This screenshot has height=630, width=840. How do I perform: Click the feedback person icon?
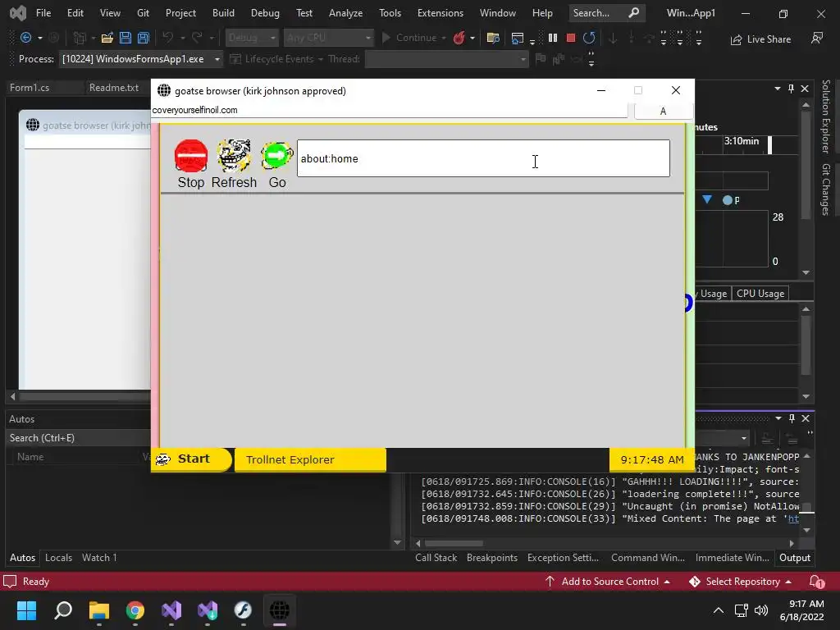[817, 38]
